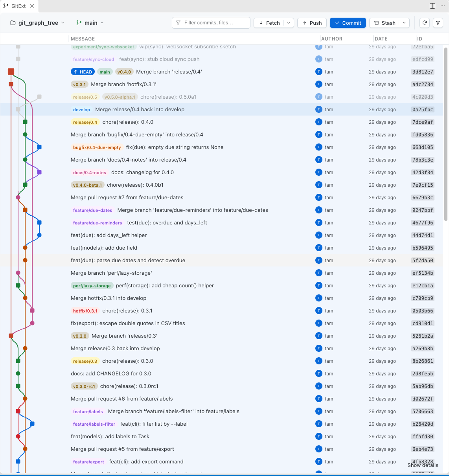Click the v0.5.0-alpha.1 tag label
Viewport: 449px width, 476px height.
tap(120, 97)
